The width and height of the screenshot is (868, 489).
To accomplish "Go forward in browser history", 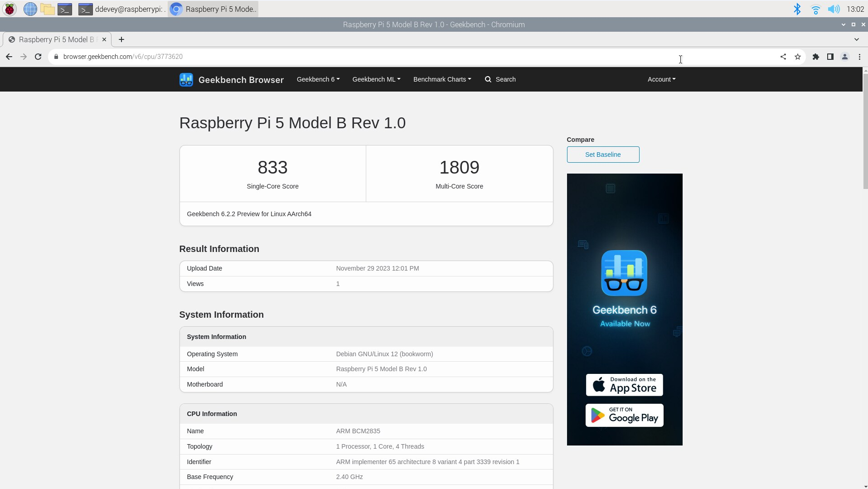I will (24, 57).
